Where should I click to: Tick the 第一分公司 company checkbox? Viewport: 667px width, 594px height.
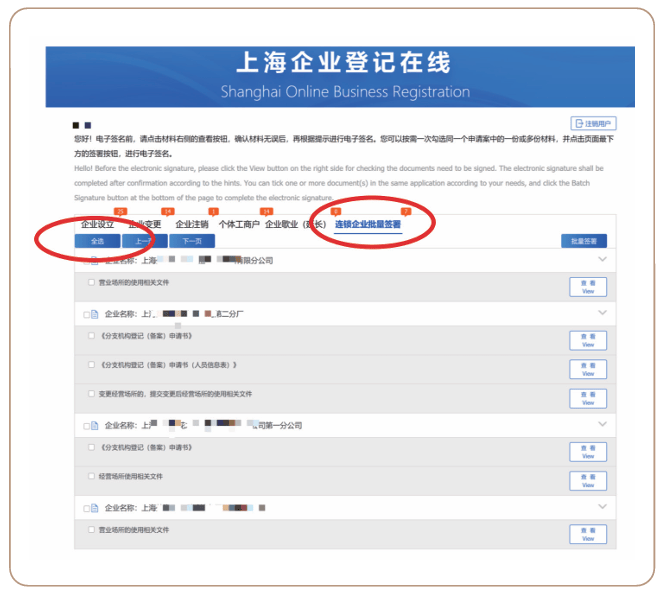click(86, 426)
